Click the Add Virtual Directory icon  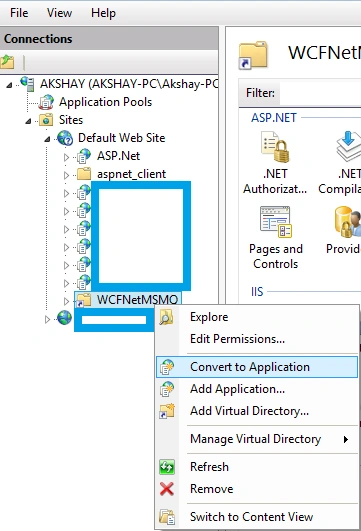pyautogui.click(x=167, y=411)
